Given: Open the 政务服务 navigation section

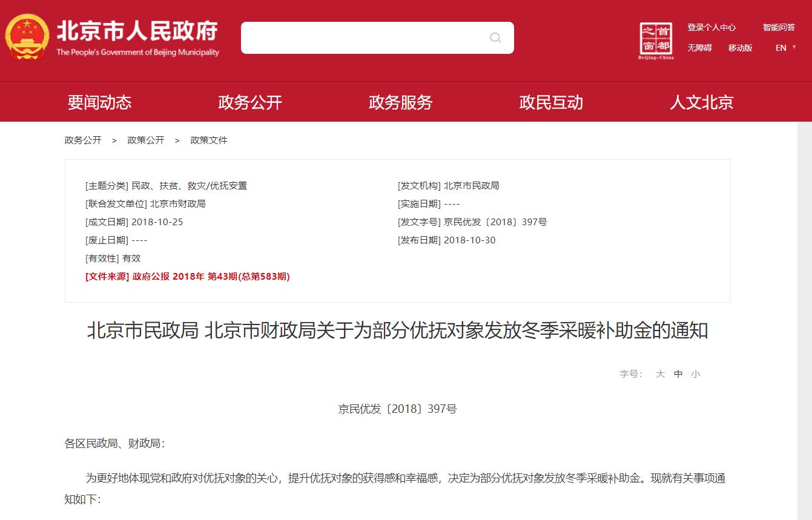Looking at the screenshot, I should point(401,102).
